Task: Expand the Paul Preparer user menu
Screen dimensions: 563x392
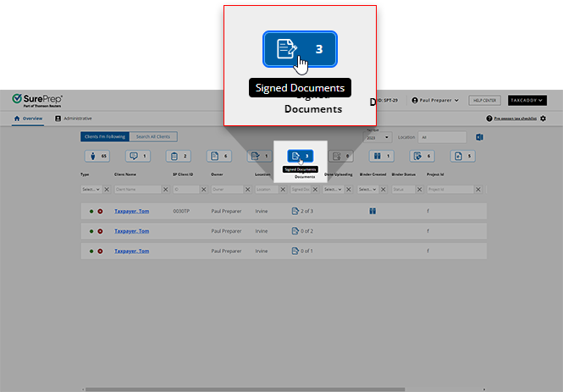Action: click(x=435, y=101)
